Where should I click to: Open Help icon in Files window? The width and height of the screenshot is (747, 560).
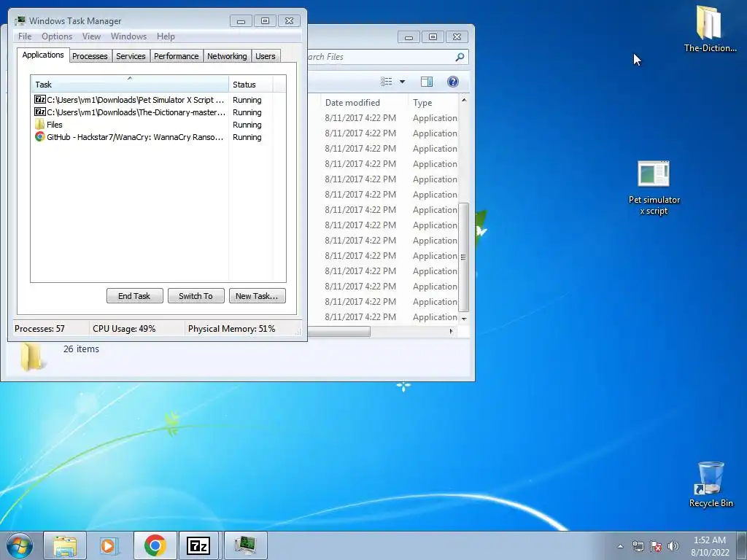(452, 82)
